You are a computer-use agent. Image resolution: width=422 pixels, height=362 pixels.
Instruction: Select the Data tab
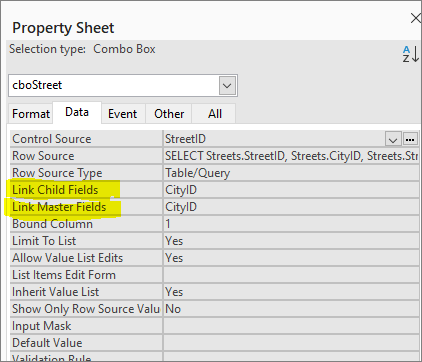pyautogui.click(x=77, y=112)
